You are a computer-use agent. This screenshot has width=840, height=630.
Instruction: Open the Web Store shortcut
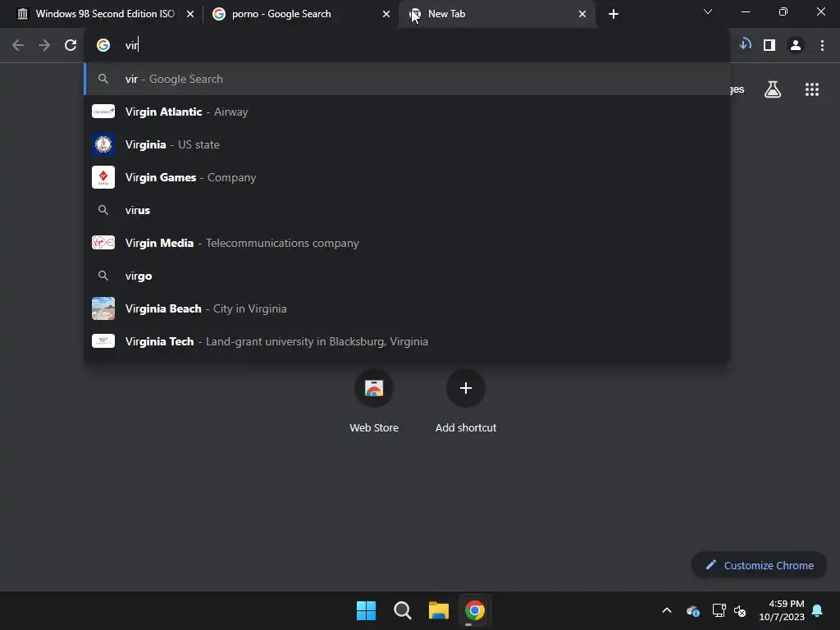point(374,401)
